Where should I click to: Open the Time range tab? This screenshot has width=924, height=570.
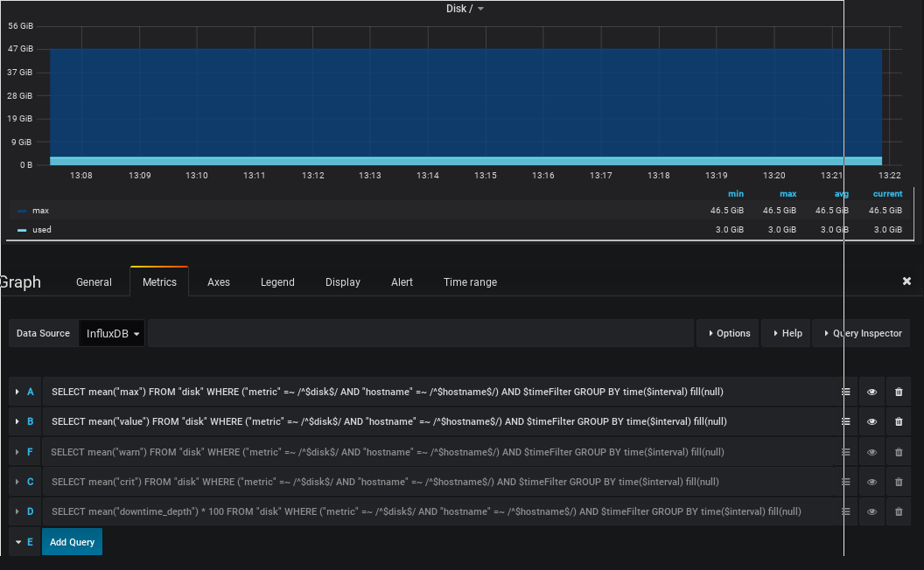coord(470,282)
